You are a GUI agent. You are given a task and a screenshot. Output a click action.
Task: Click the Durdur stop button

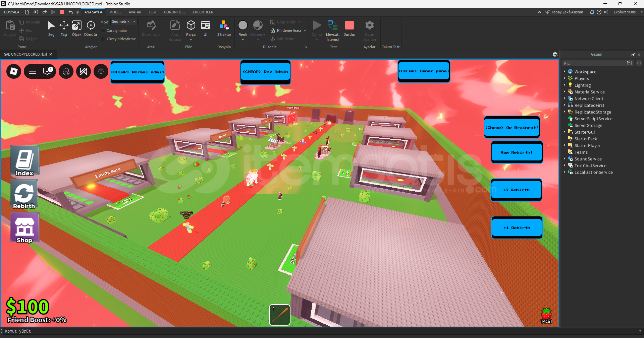[349, 28]
